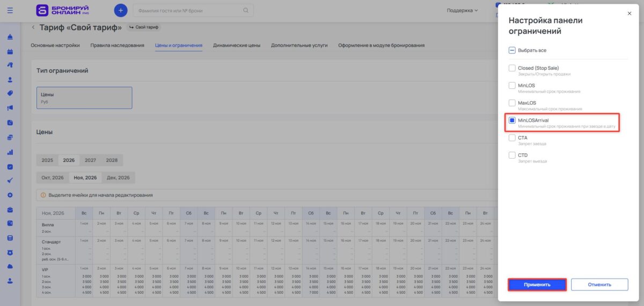Click the Применить button

click(x=537, y=285)
